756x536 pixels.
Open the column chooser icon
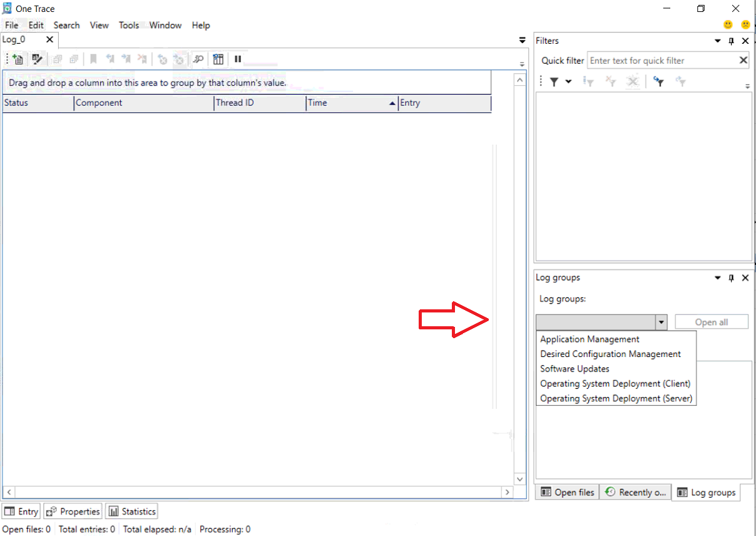tap(218, 59)
